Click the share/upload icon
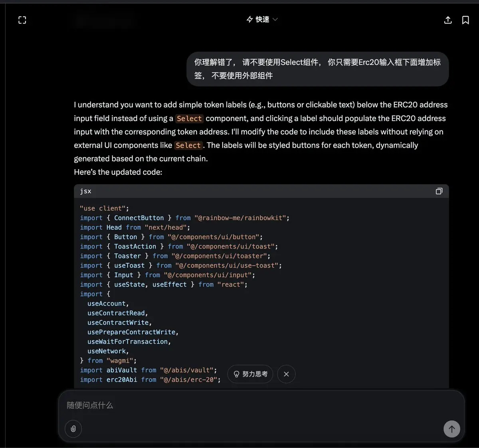This screenshot has height=448, width=479. click(448, 20)
